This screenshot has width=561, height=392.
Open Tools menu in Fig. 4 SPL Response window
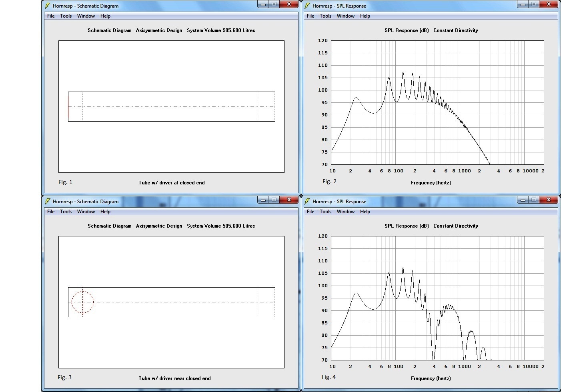click(325, 212)
